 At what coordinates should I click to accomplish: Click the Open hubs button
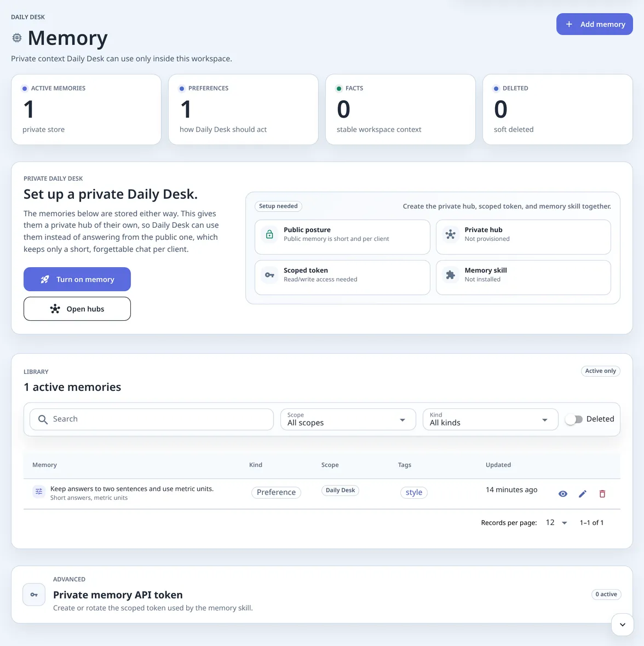tap(77, 309)
